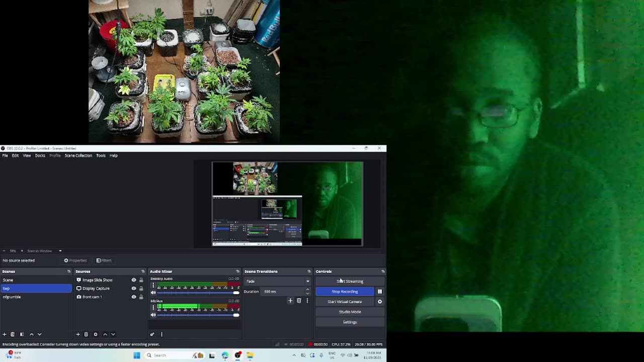Increase transition duration stepper
The height and width of the screenshot is (362, 644).
[x=307, y=290]
